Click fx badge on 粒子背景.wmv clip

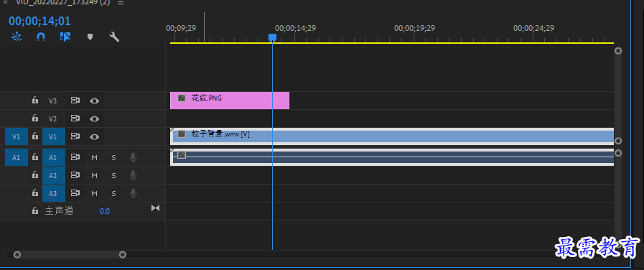click(182, 134)
